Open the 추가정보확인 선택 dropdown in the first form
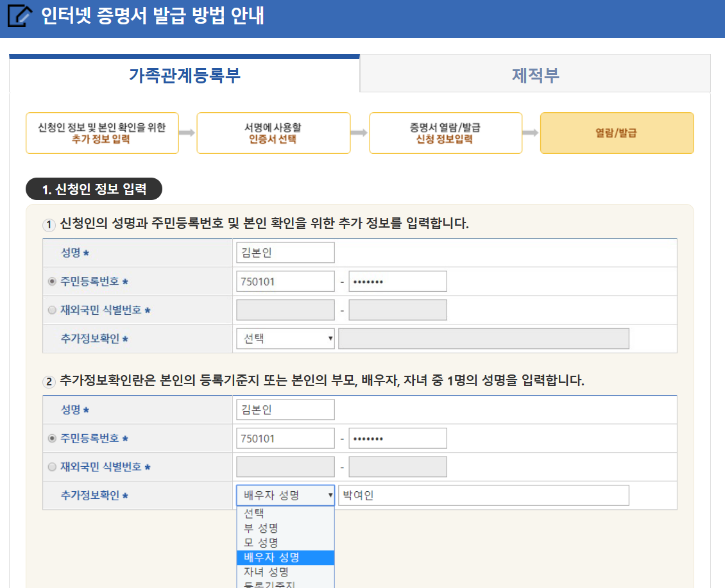Viewport: 725px width, 588px height. tap(285, 339)
